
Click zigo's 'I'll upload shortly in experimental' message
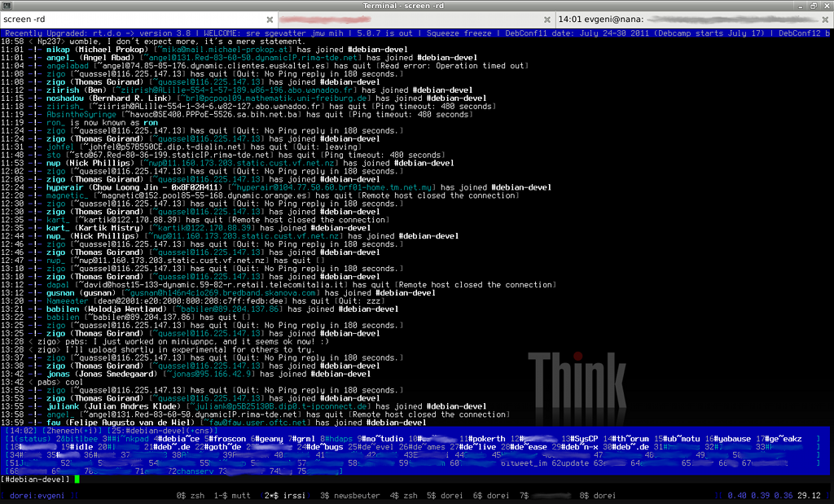click(x=157, y=349)
